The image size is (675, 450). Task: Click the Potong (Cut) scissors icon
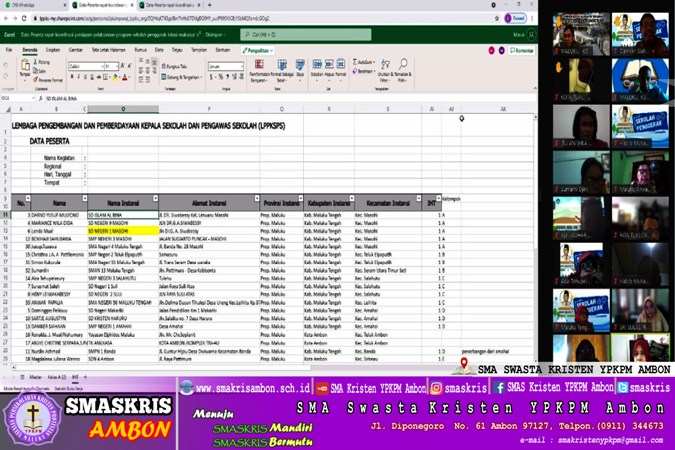(x=35, y=62)
